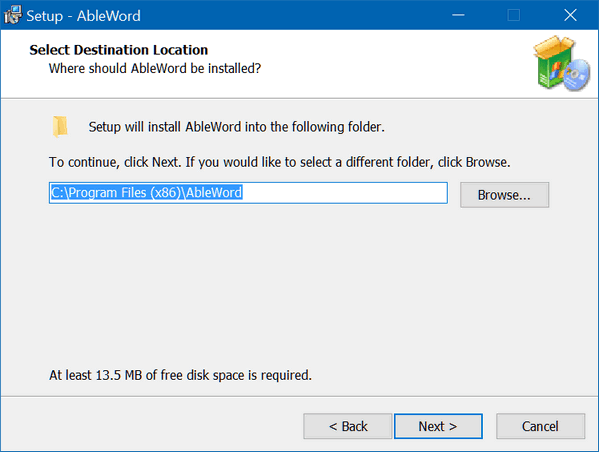Click the yellow folder icon beside install message
Screen dimensions: 599x452
tap(60, 126)
